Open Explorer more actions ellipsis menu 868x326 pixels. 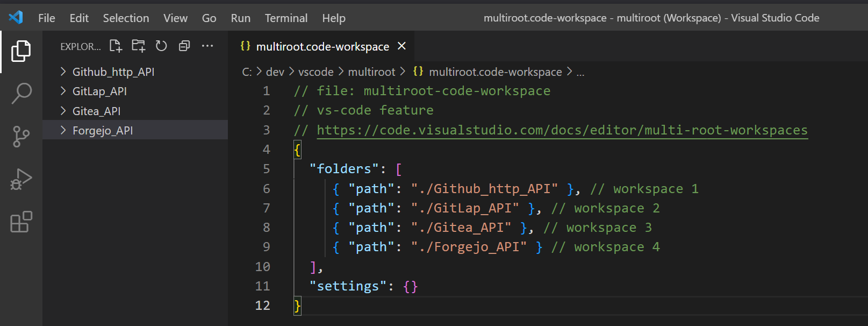coord(207,46)
